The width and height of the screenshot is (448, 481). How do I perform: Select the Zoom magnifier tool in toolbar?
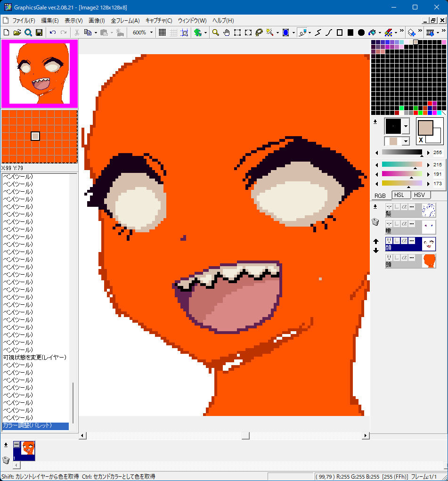pos(215,33)
